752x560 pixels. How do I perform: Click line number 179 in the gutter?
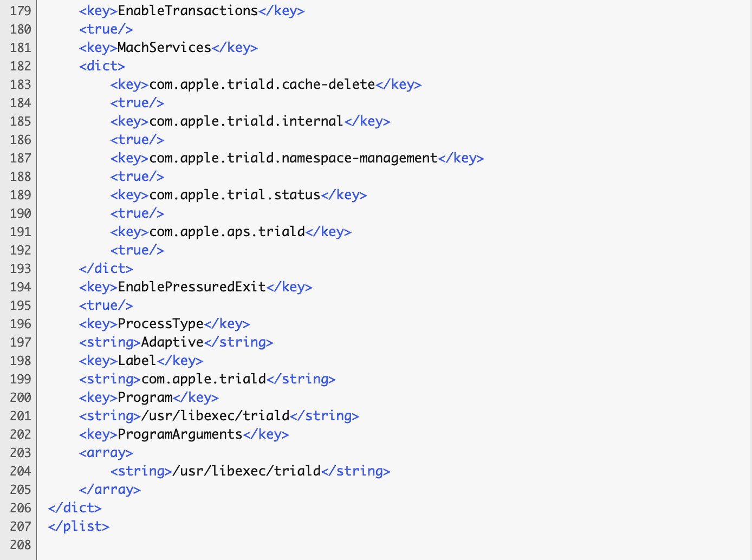(x=21, y=11)
